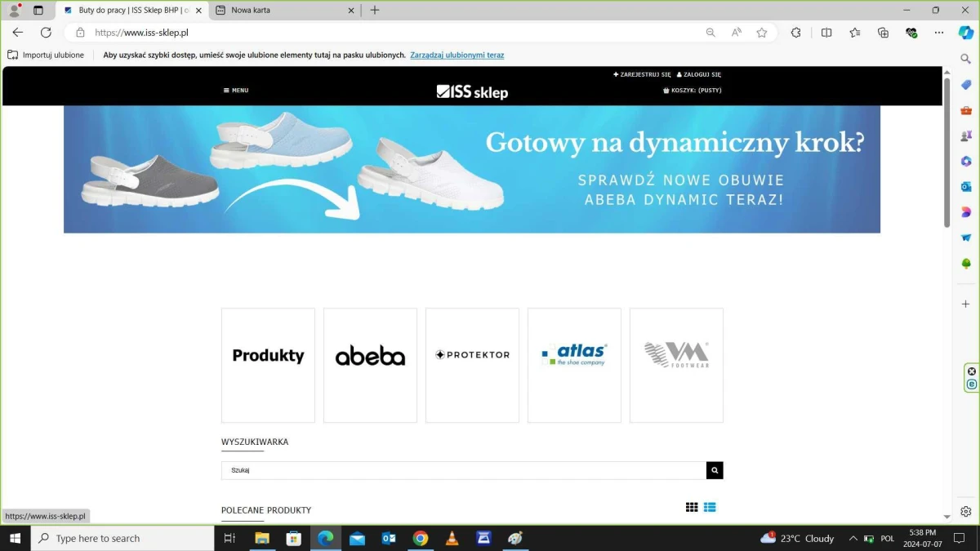
Task: Open the MENU hamburger
Action: [236, 91]
